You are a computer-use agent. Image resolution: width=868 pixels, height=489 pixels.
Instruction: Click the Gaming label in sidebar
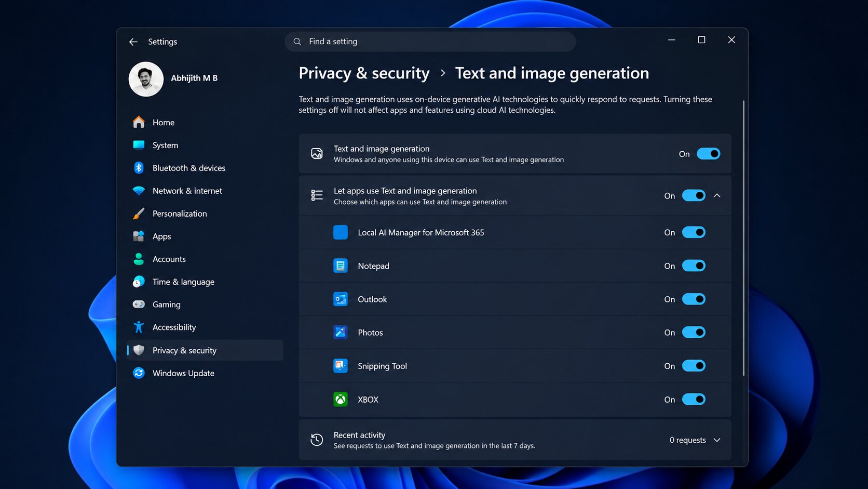click(x=167, y=305)
